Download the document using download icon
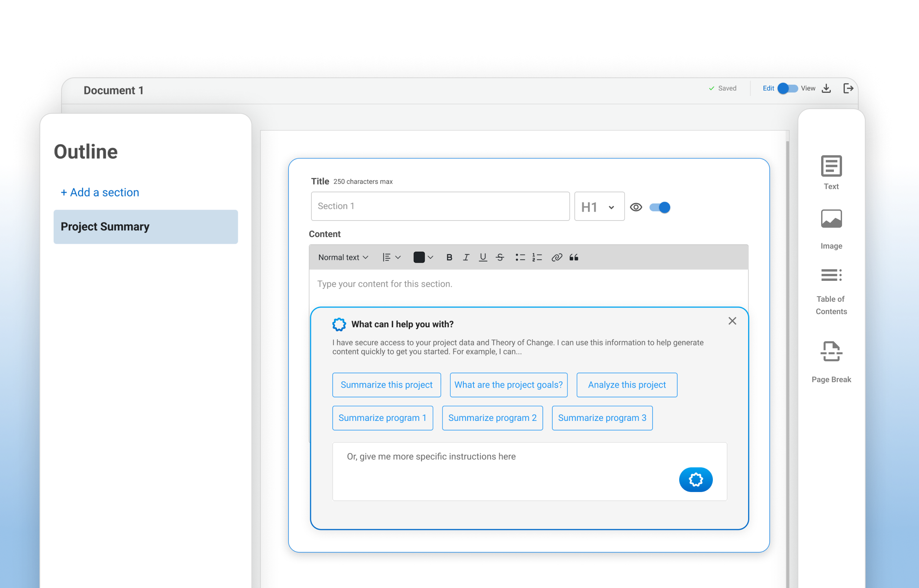 pos(826,89)
